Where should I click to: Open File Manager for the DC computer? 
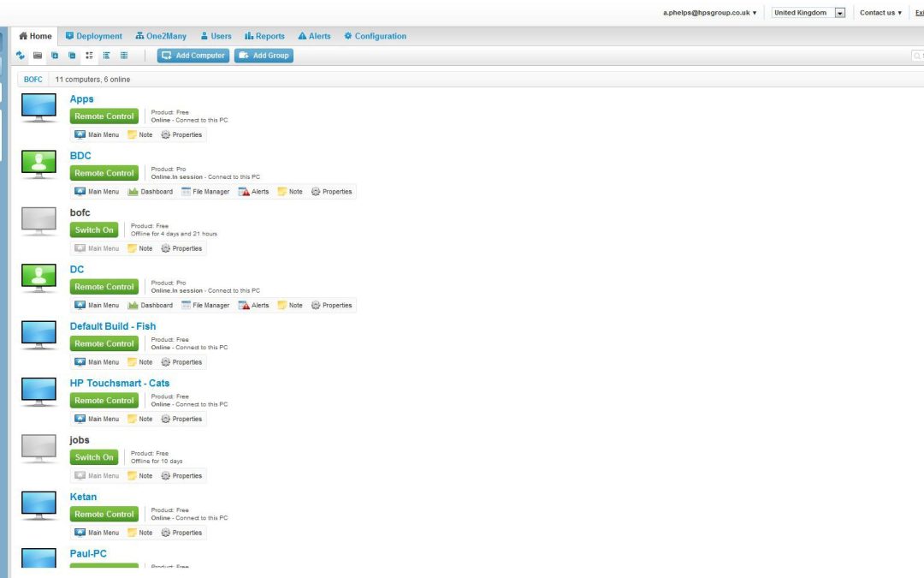tap(205, 306)
